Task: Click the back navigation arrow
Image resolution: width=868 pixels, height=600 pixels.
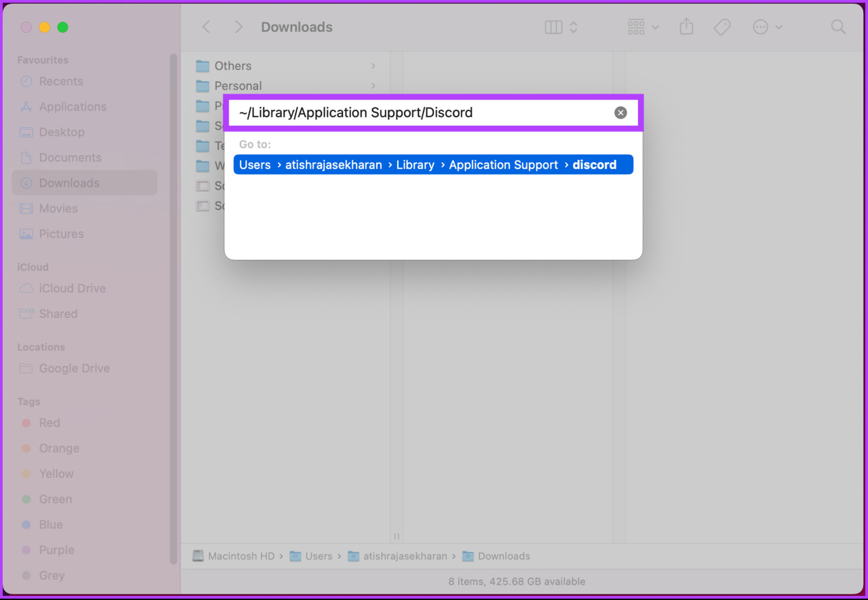Action: point(206,27)
